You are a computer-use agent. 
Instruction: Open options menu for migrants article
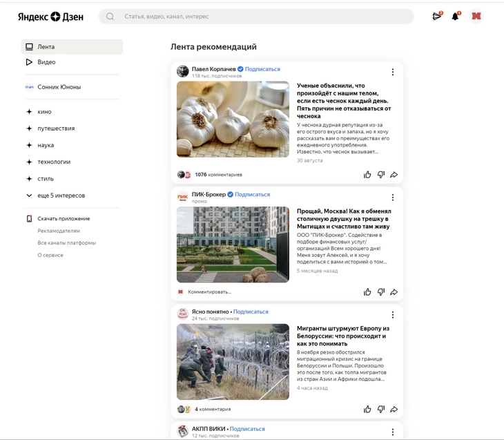coord(392,315)
